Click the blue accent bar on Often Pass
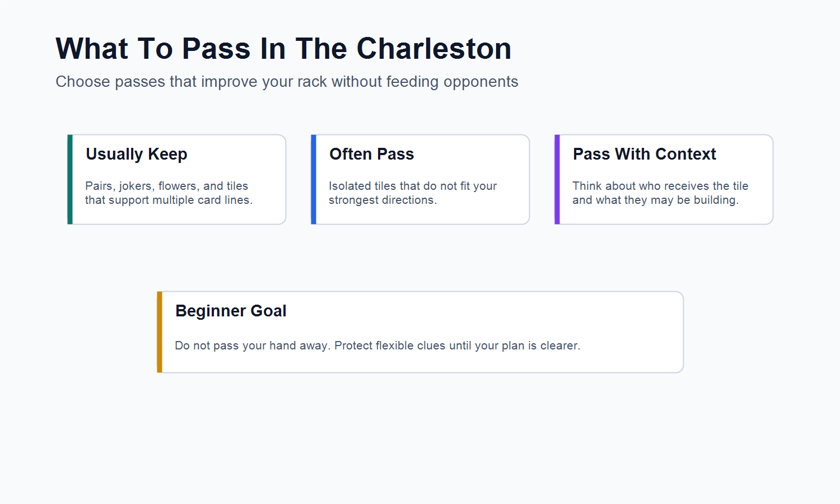Screen dimensions: 840x504 (314, 179)
